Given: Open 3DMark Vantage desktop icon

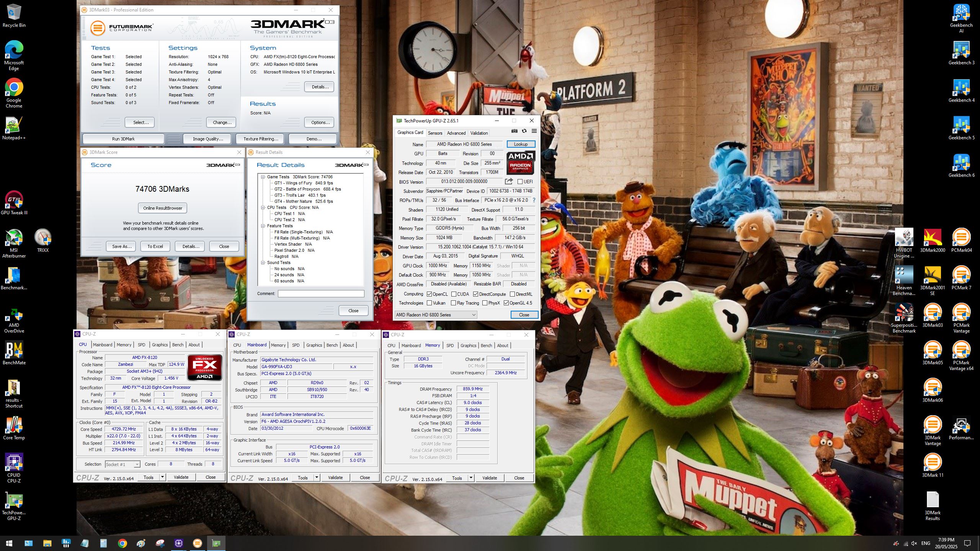Looking at the screenshot, I should click(933, 430).
